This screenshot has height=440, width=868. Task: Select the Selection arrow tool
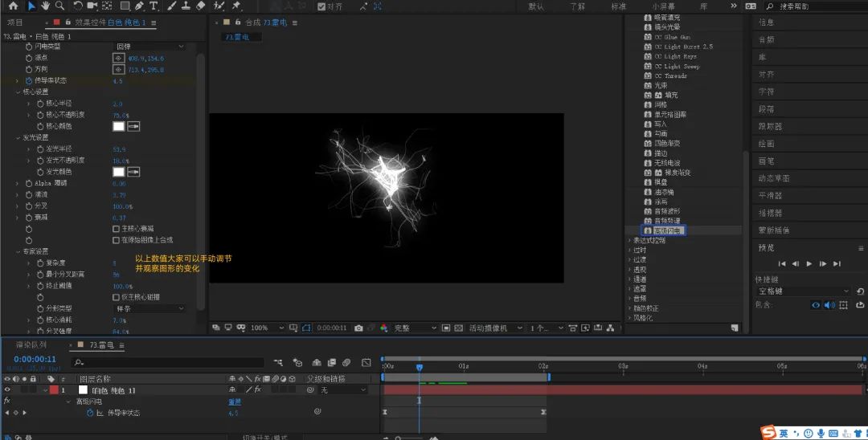31,6
